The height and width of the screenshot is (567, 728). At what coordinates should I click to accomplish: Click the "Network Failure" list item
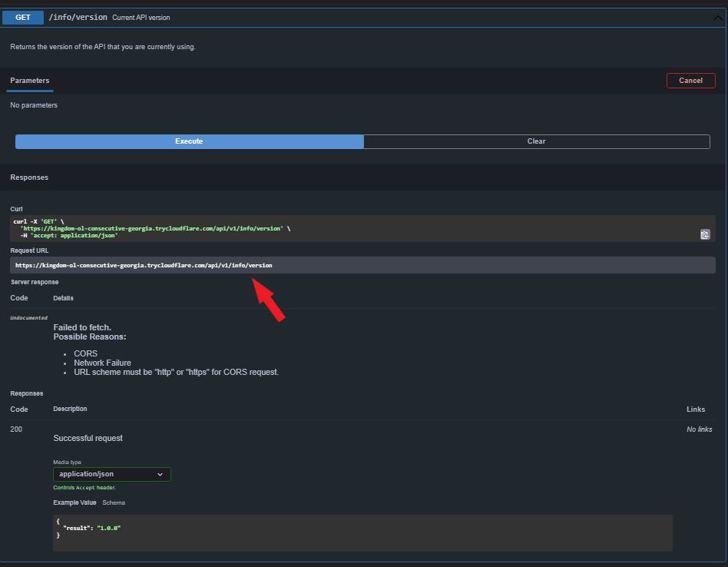(102, 363)
